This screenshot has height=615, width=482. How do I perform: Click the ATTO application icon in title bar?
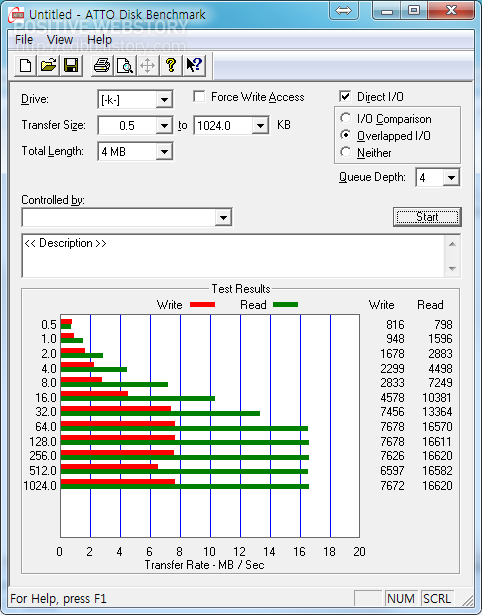[x=16, y=15]
